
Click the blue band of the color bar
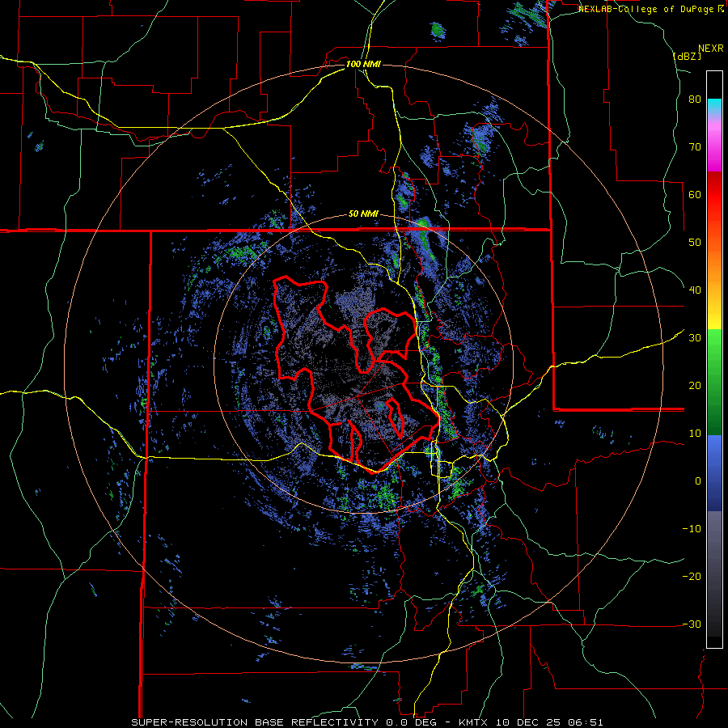click(x=714, y=473)
